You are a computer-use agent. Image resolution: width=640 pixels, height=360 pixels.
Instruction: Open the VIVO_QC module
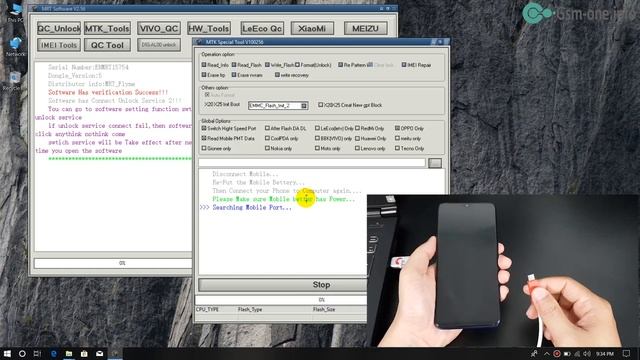159,28
